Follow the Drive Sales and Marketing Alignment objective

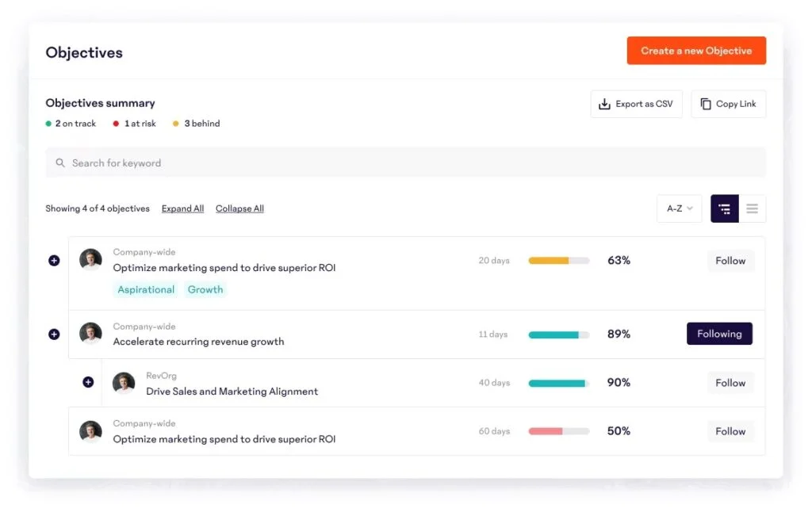click(x=730, y=383)
